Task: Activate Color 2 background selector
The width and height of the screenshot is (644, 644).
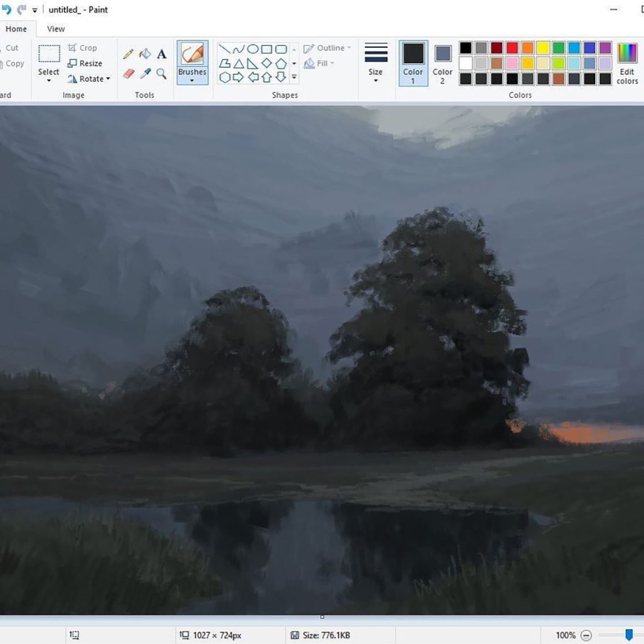Action: (x=442, y=63)
